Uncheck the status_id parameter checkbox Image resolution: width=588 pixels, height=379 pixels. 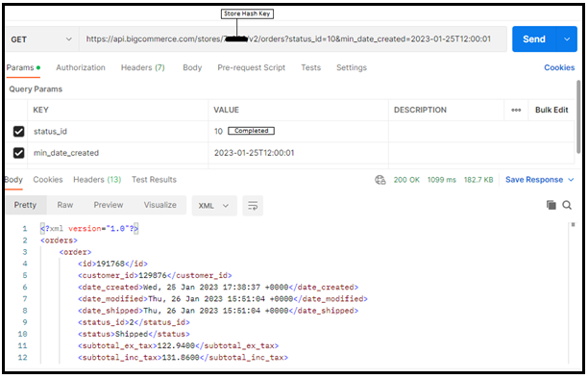click(19, 131)
